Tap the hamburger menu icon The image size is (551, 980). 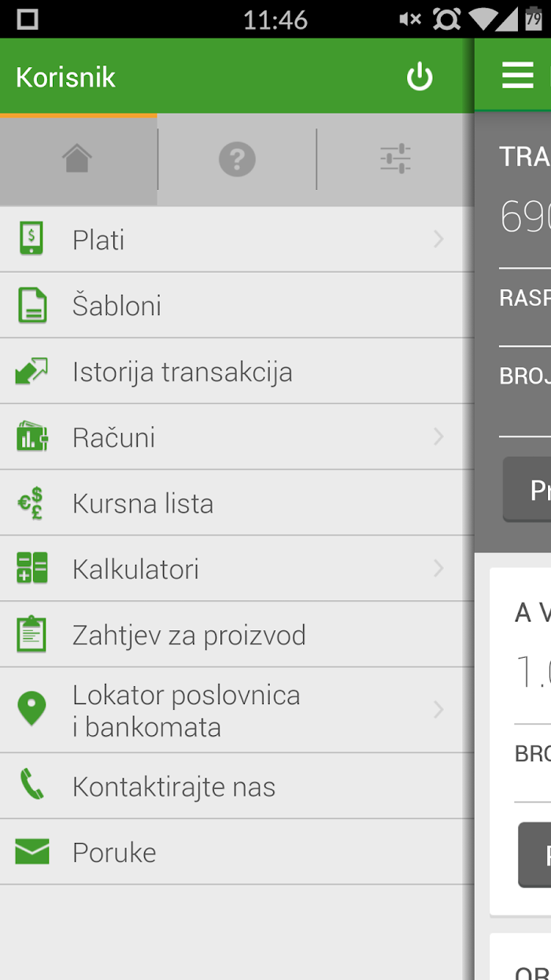coord(517,75)
